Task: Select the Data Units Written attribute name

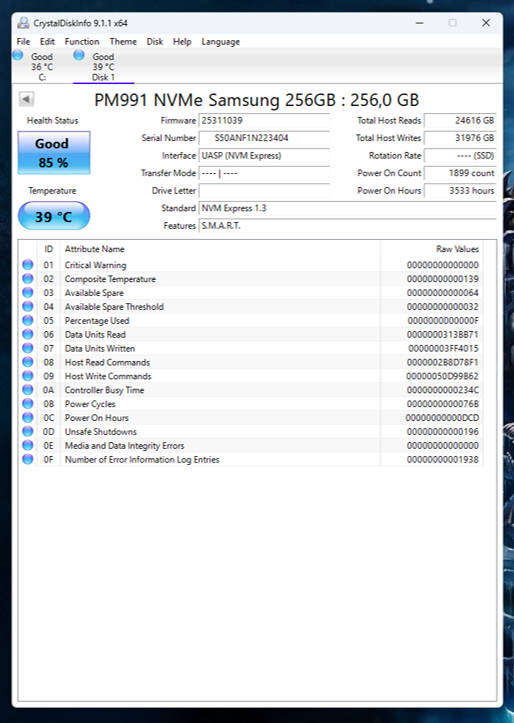Action: (100, 348)
